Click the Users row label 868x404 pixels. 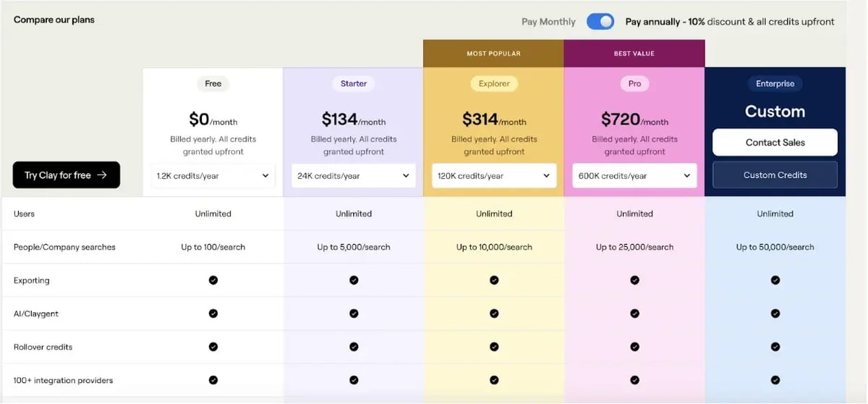[24, 214]
